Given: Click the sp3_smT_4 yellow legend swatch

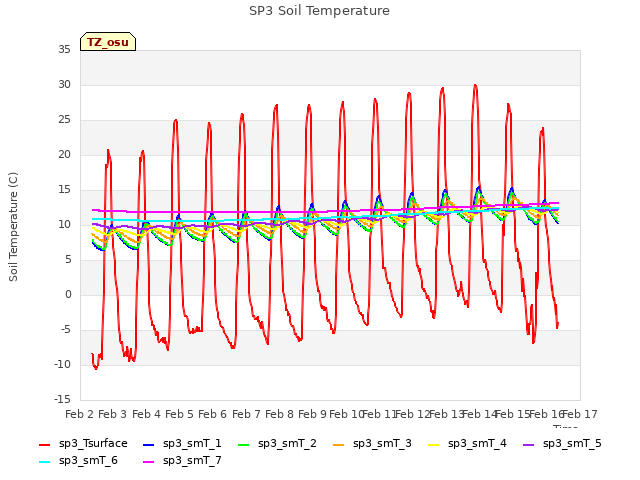Looking at the screenshot, I should (433, 444).
